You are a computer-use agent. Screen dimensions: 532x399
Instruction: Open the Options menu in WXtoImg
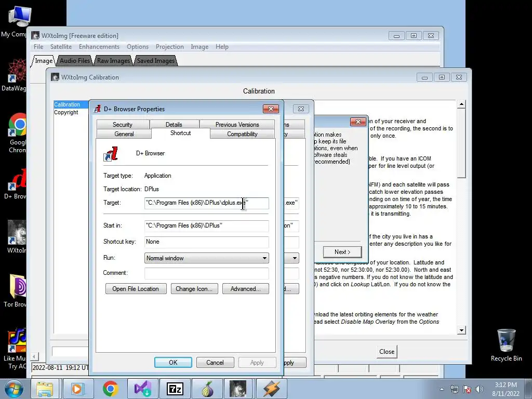coord(137,47)
